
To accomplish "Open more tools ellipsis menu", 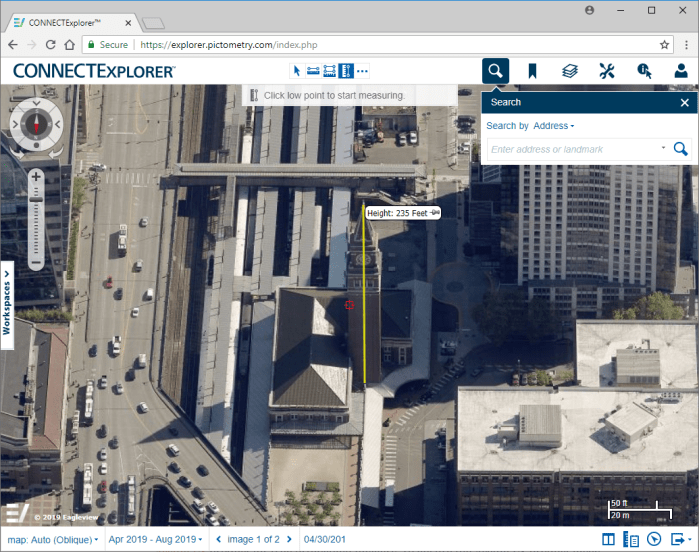I will point(362,70).
